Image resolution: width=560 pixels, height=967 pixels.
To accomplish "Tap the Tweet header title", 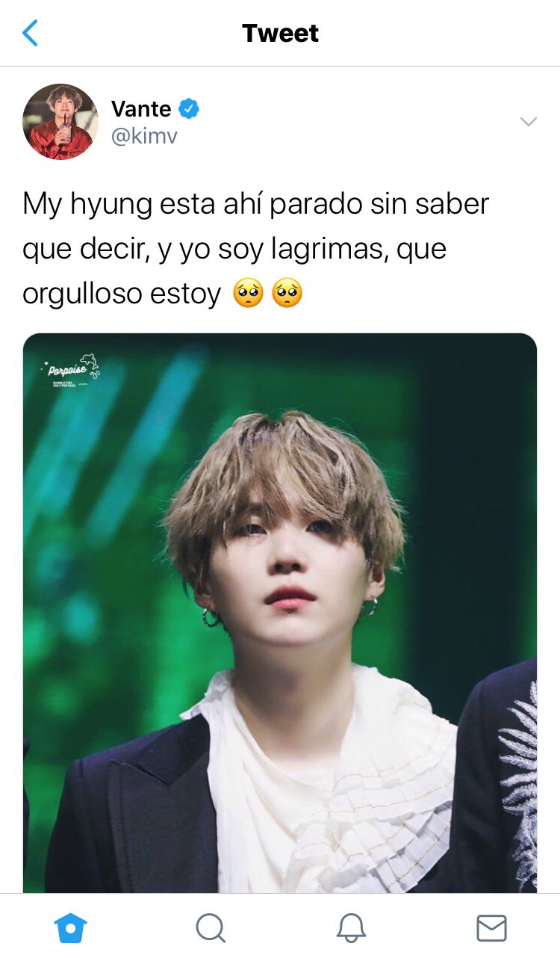I will [280, 33].
